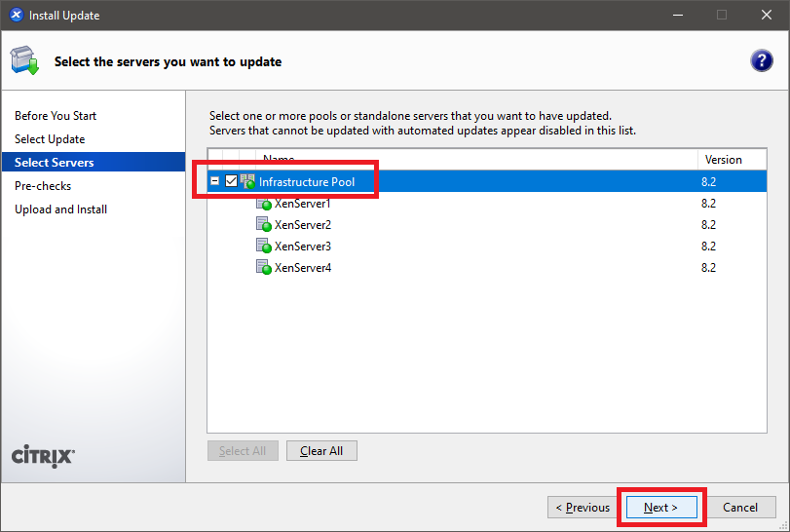The height and width of the screenshot is (532, 790).
Task: Click the blue help question mark icon
Action: 761,60
